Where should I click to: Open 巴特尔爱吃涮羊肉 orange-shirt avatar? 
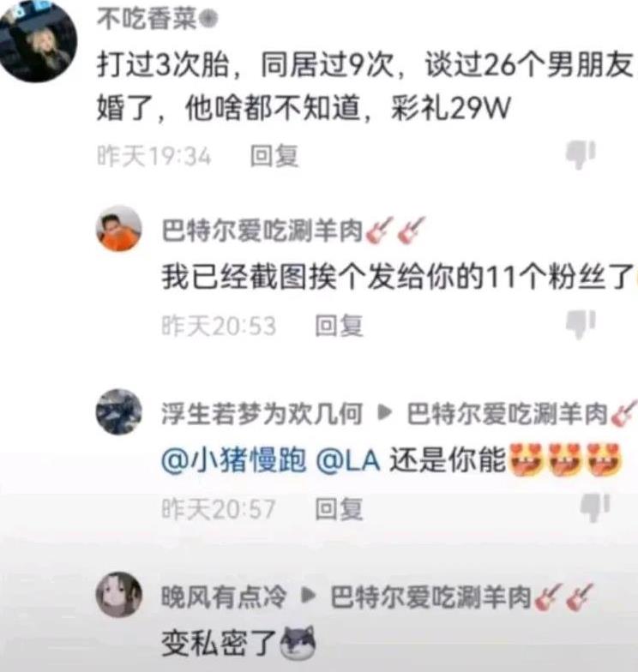pos(118,228)
